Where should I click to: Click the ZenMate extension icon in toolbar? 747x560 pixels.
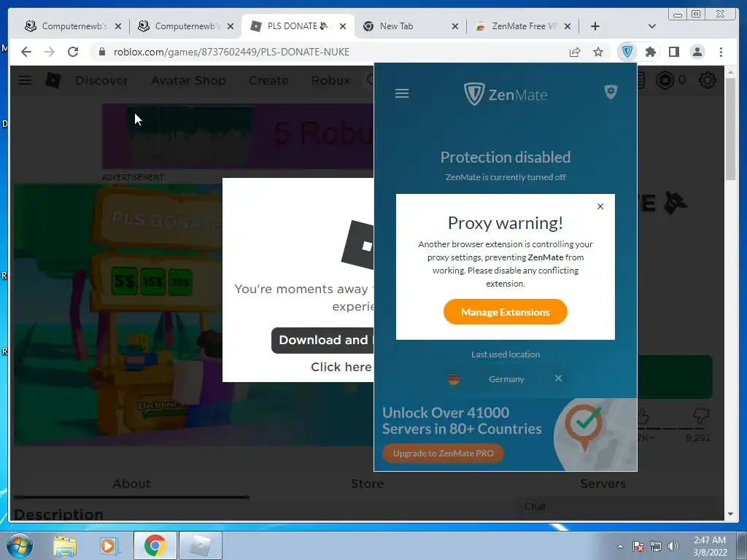pyautogui.click(x=627, y=52)
